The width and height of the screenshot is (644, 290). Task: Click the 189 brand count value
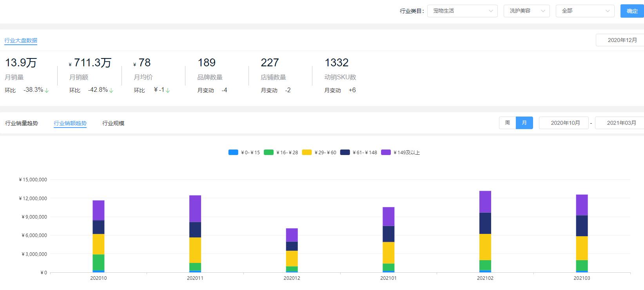(x=207, y=63)
